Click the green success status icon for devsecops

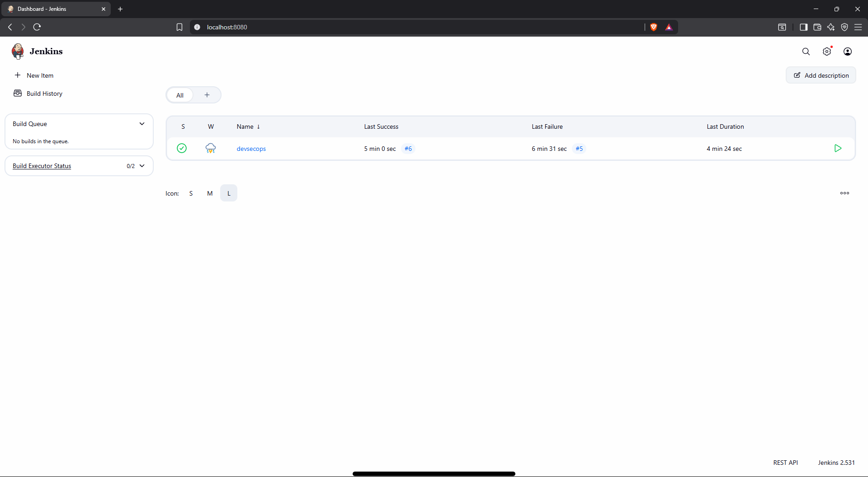point(182,149)
